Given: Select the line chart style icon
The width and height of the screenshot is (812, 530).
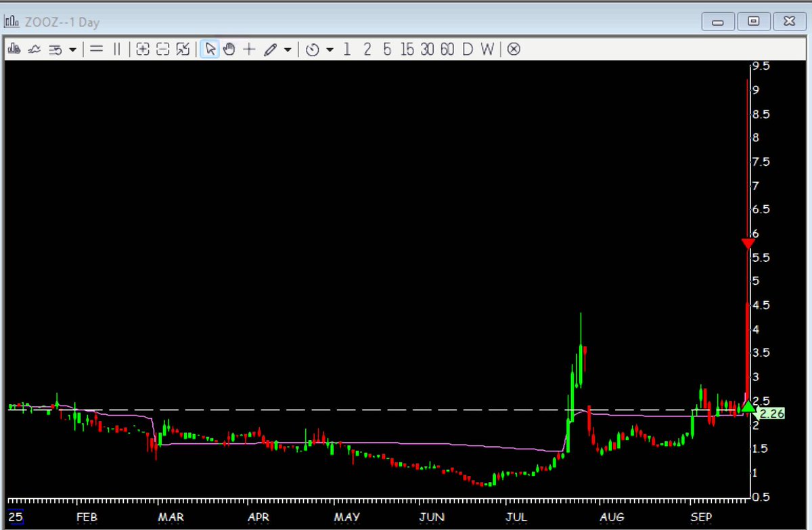Looking at the screenshot, I should (34, 49).
